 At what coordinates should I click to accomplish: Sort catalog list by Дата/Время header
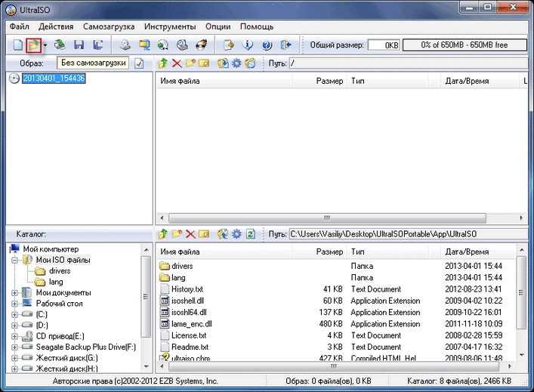point(477,252)
